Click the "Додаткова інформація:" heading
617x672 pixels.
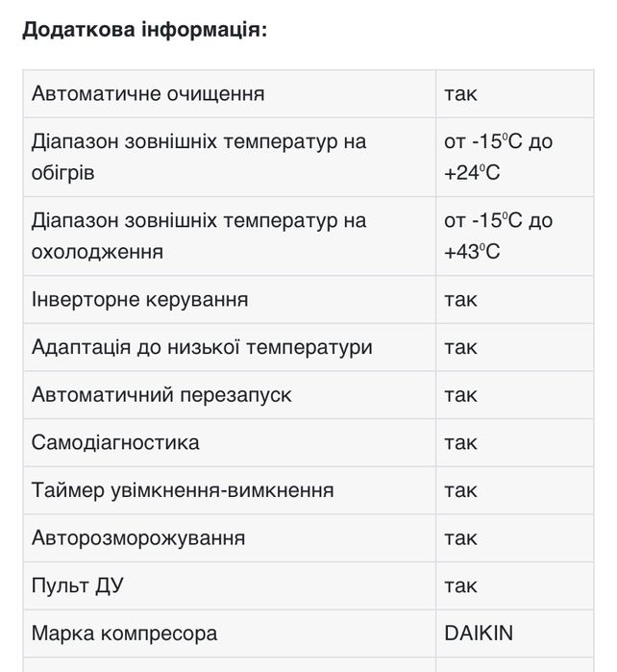tap(144, 29)
